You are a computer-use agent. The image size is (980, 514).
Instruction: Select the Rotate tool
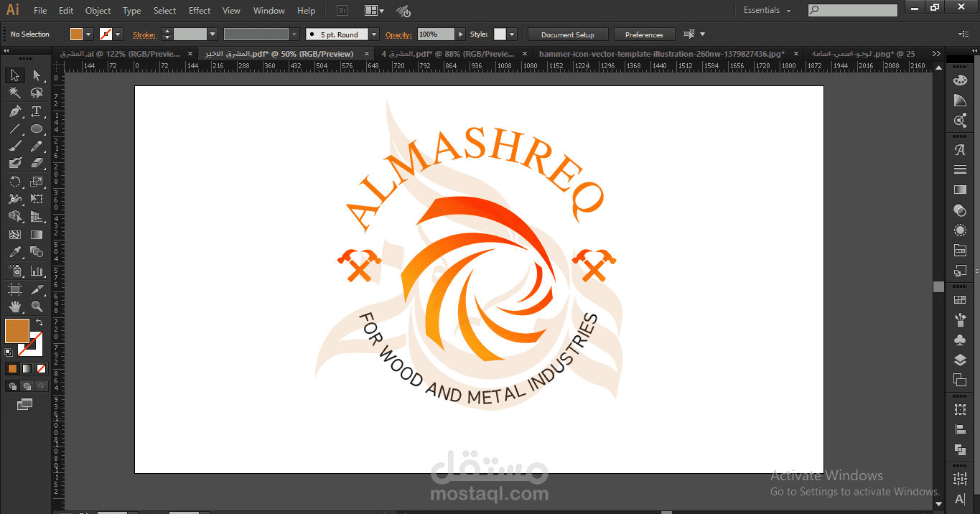tap(14, 182)
